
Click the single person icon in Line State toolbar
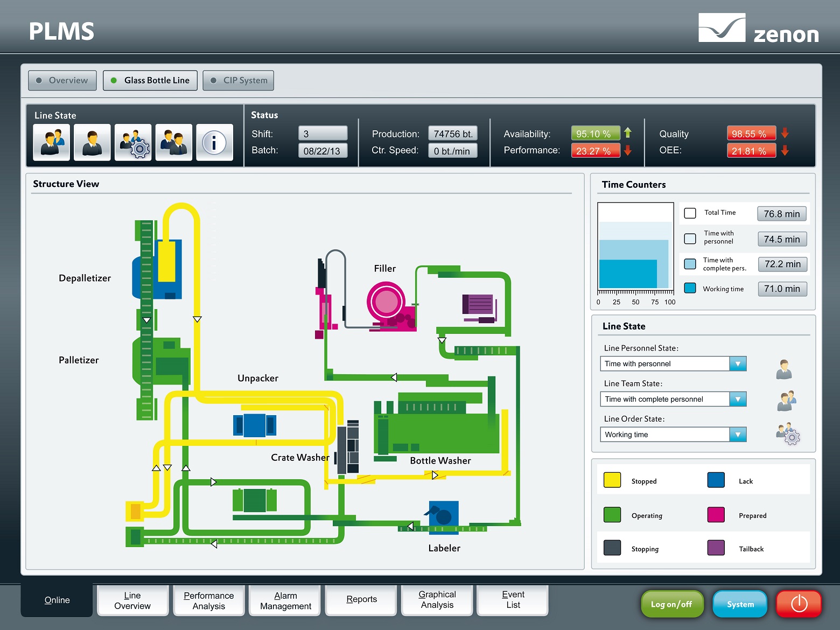pyautogui.click(x=92, y=143)
